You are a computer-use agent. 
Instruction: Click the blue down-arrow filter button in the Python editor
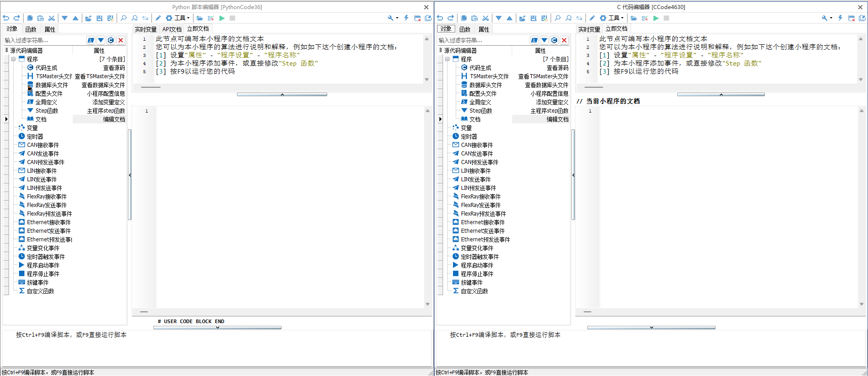pyautogui.click(x=101, y=40)
